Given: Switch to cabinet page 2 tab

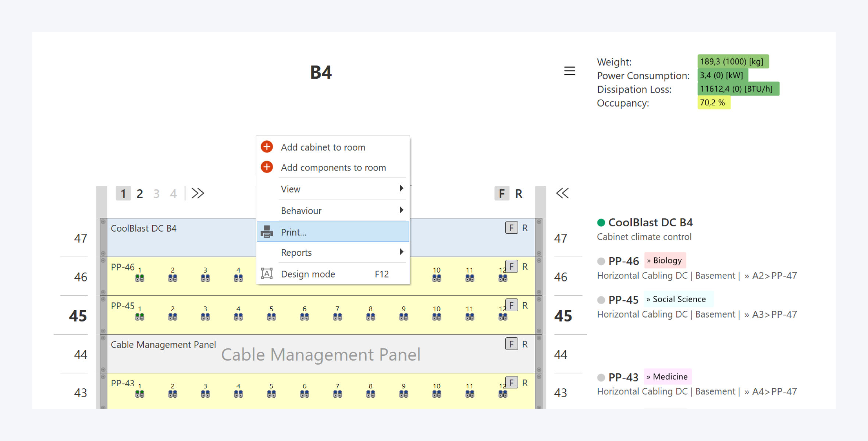Looking at the screenshot, I should (139, 194).
